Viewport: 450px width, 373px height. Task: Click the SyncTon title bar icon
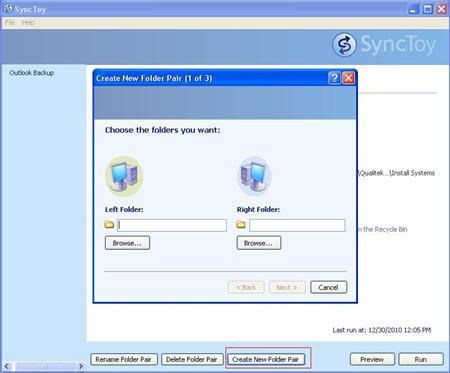point(8,9)
